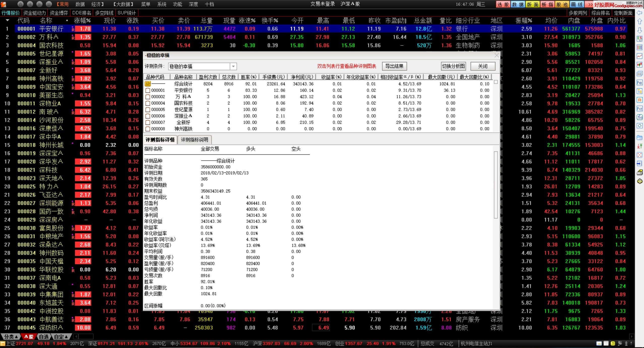Click the list window status bar icon
Viewport: 644px width, 348px height.
coord(606,344)
